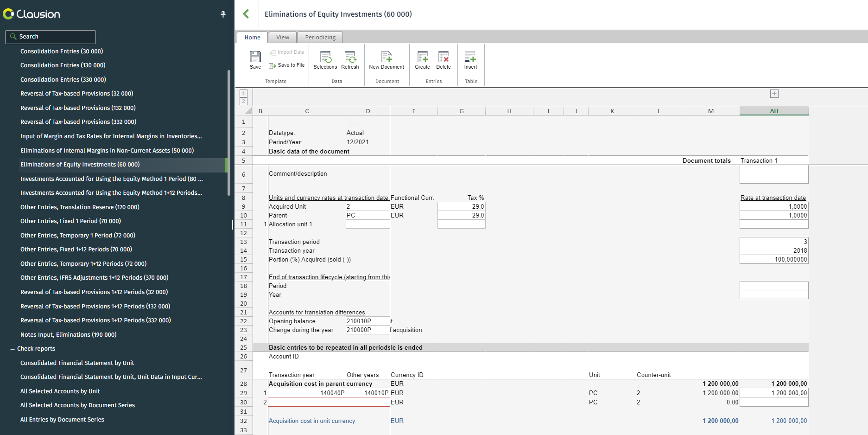Image resolution: width=868 pixels, height=435 pixels.
Task: Toggle the sidebar pin
Action: tap(223, 14)
